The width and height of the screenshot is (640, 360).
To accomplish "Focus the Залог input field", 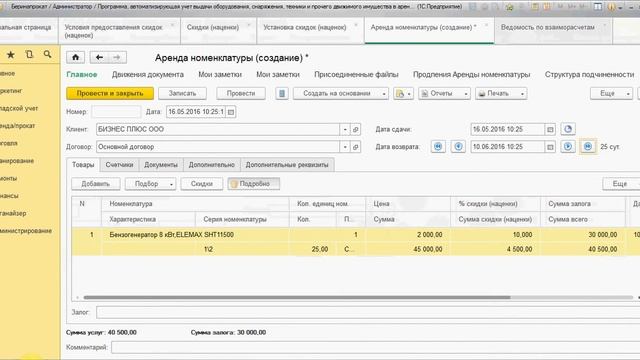I will (368, 312).
